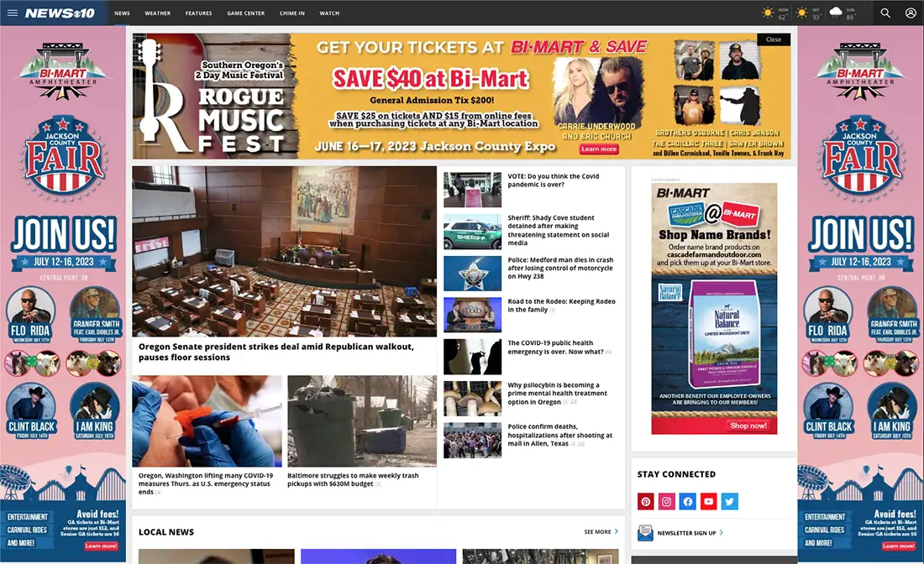
Task: Click the Stay Connected heading
Action: tap(676, 474)
